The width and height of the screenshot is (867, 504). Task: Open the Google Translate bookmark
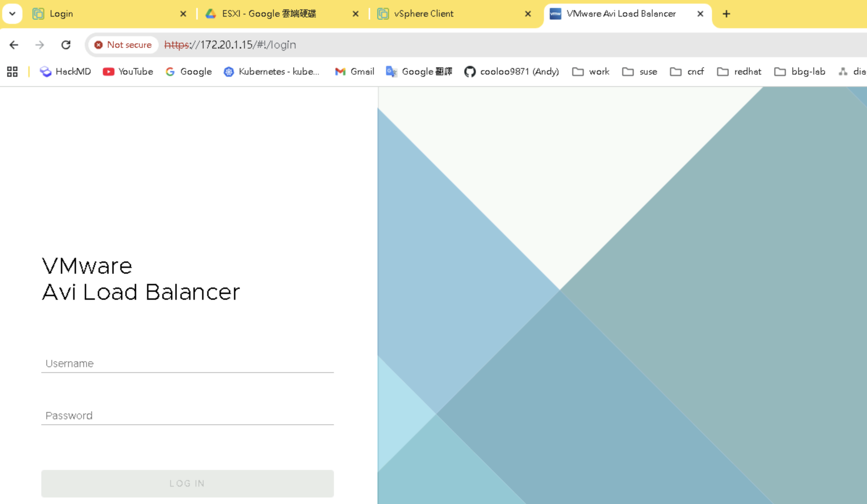click(419, 72)
